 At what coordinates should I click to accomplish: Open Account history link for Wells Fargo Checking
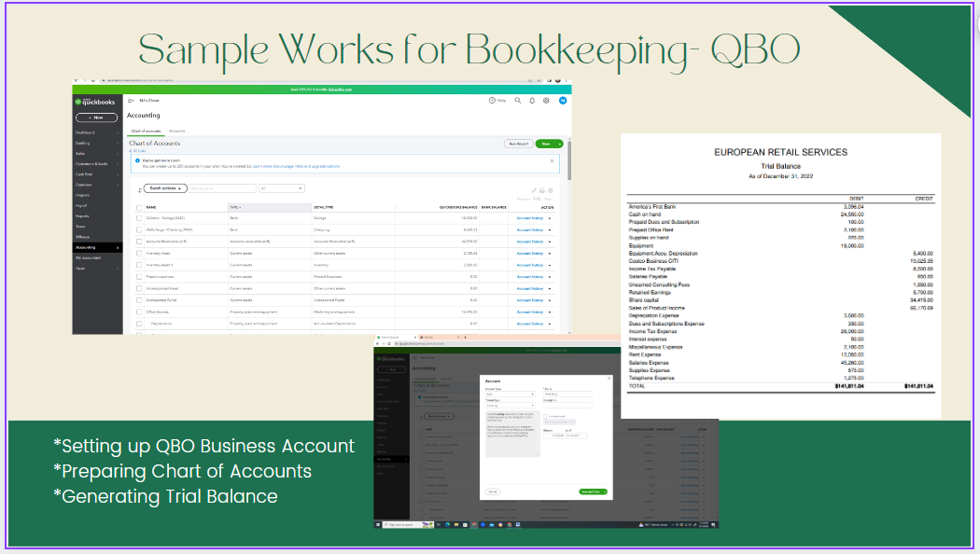click(x=530, y=229)
